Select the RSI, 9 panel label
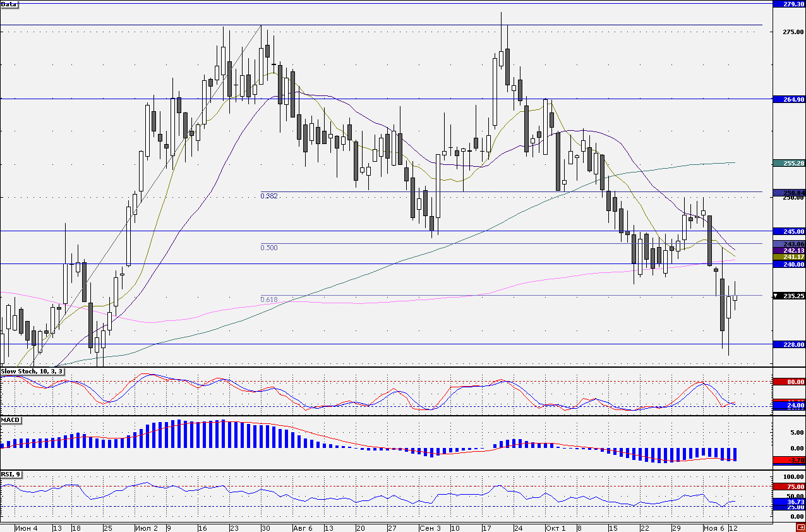This screenshot has width=806, height=532. click(x=11, y=475)
